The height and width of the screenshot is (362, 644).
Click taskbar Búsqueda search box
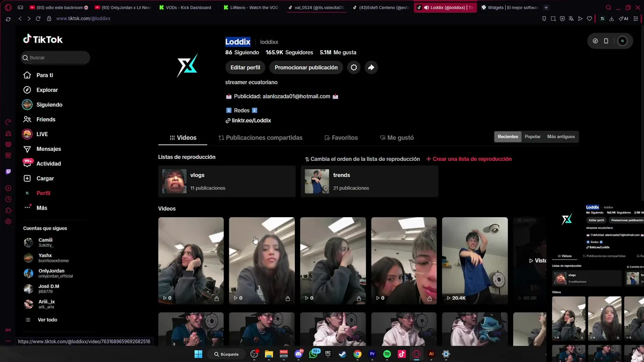pyautogui.click(x=226, y=354)
